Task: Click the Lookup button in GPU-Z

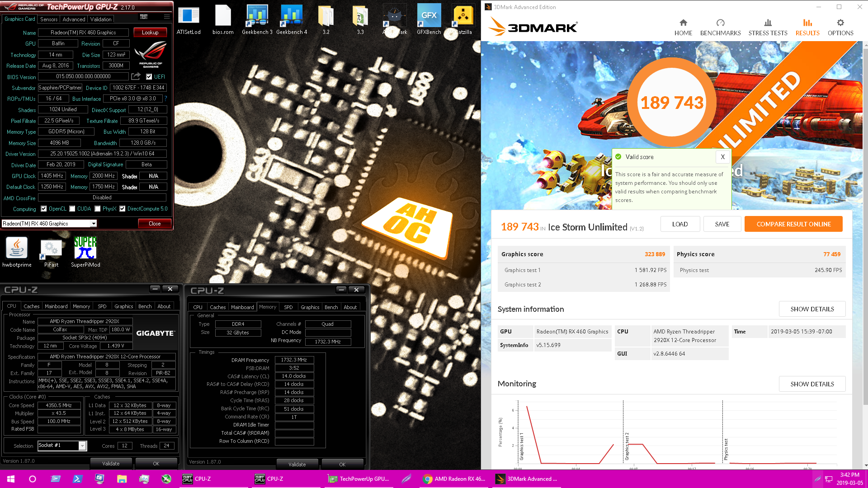Action: [x=150, y=33]
